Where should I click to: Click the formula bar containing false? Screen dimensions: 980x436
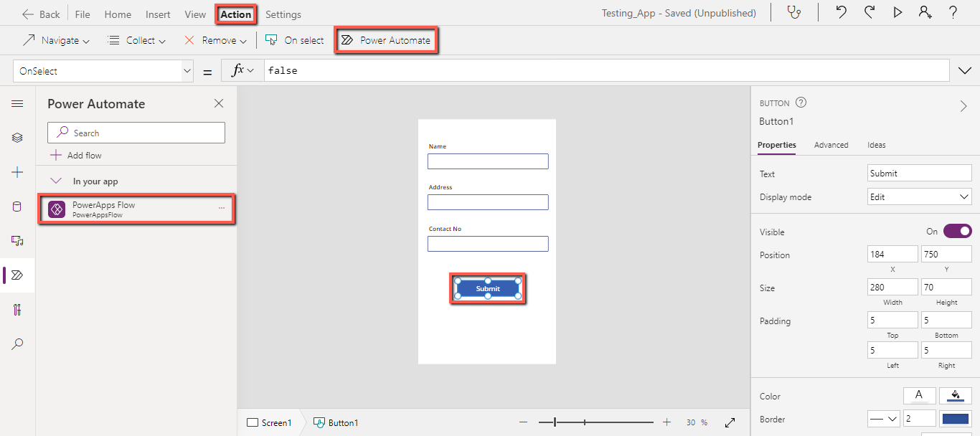click(x=607, y=70)
